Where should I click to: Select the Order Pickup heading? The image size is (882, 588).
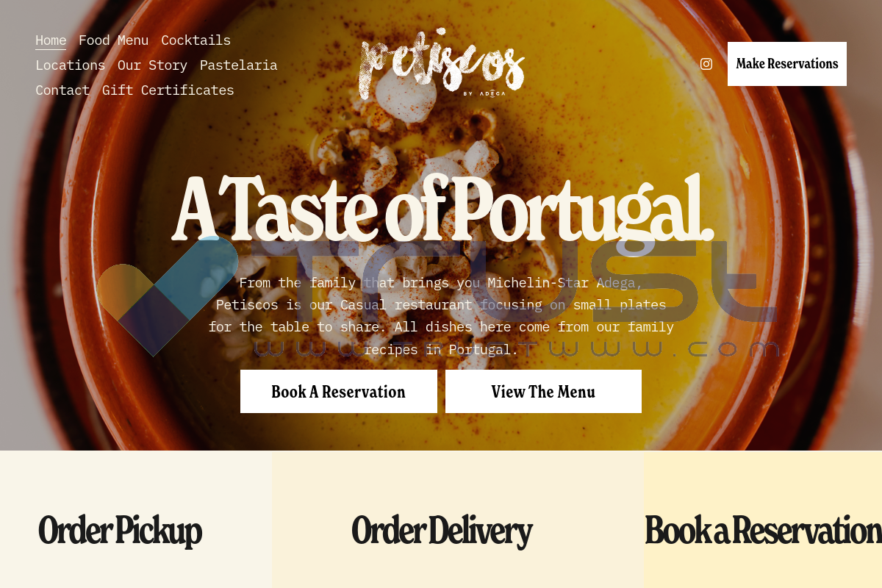120,531
